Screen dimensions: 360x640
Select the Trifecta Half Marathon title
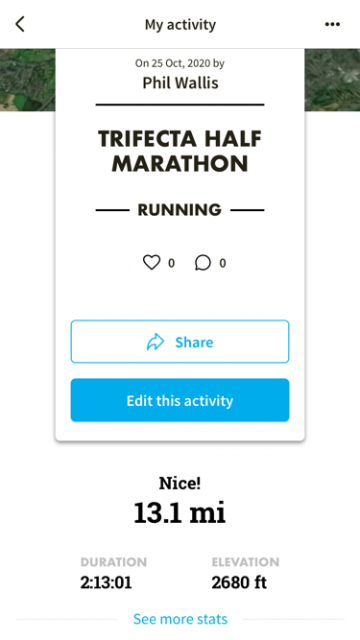tap(180, 151)
